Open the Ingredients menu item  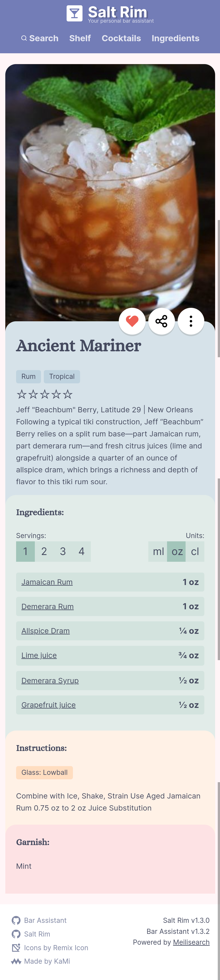pos(176,38)
